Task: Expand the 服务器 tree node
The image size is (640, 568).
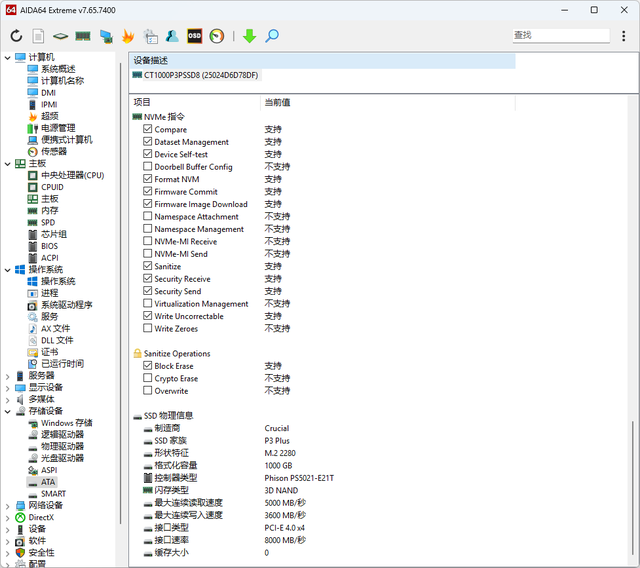Action: click(7, 376)
